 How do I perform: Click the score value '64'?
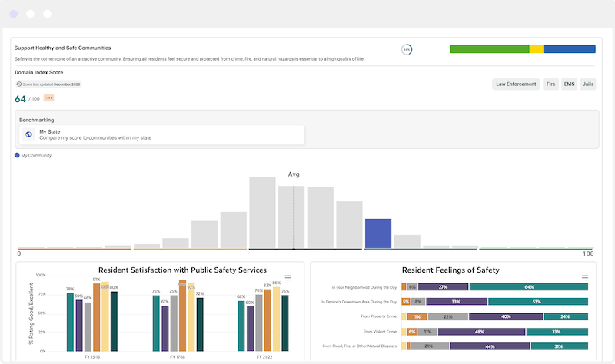pos(21,99)
